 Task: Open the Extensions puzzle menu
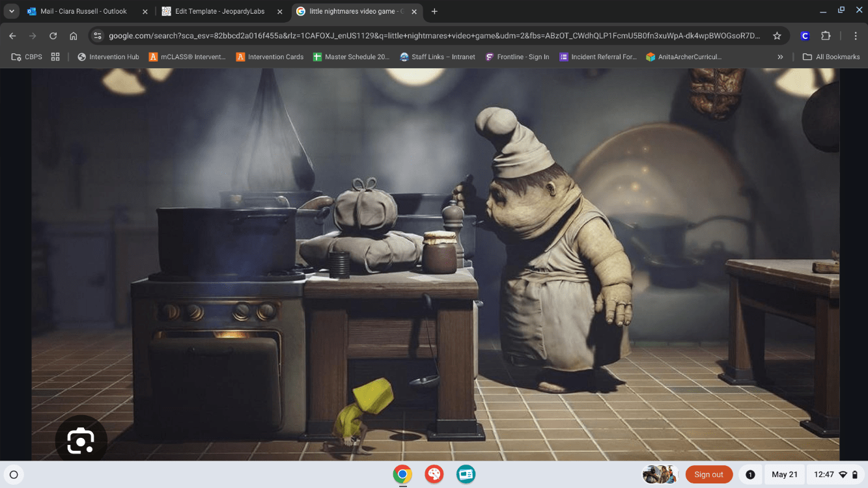(x=826, y=36)
